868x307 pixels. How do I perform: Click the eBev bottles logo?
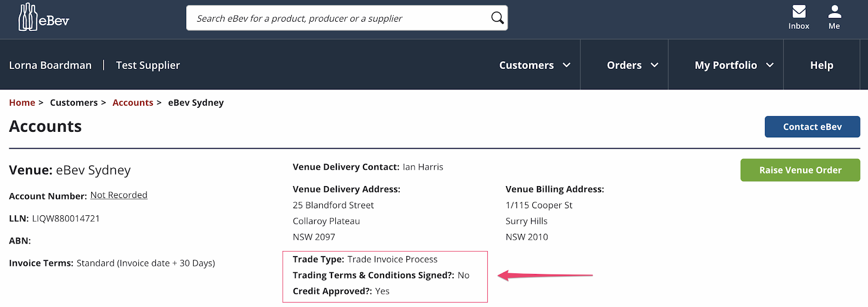43,17
